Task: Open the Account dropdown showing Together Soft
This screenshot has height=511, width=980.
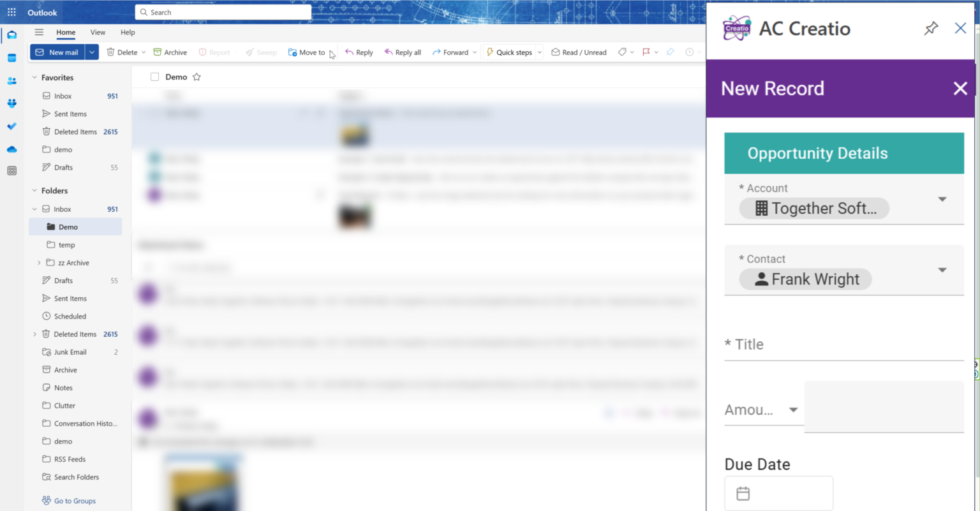Action: tap(942, 198)
